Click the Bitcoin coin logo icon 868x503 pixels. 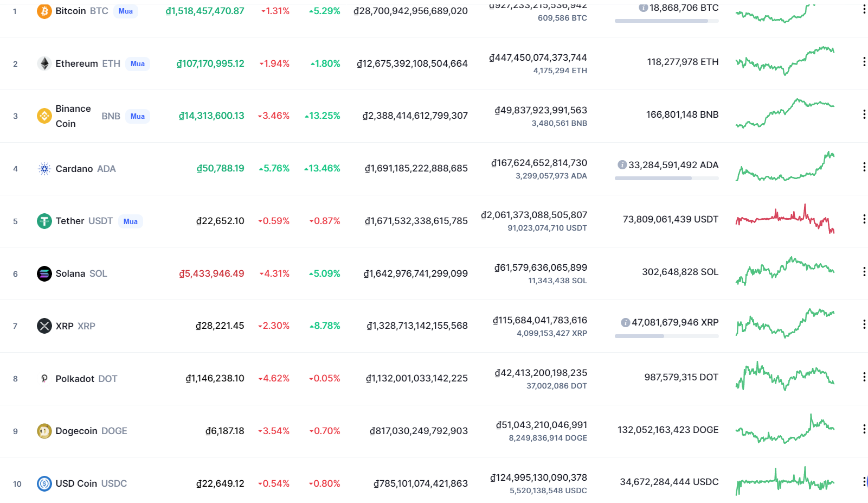point(44,11)
